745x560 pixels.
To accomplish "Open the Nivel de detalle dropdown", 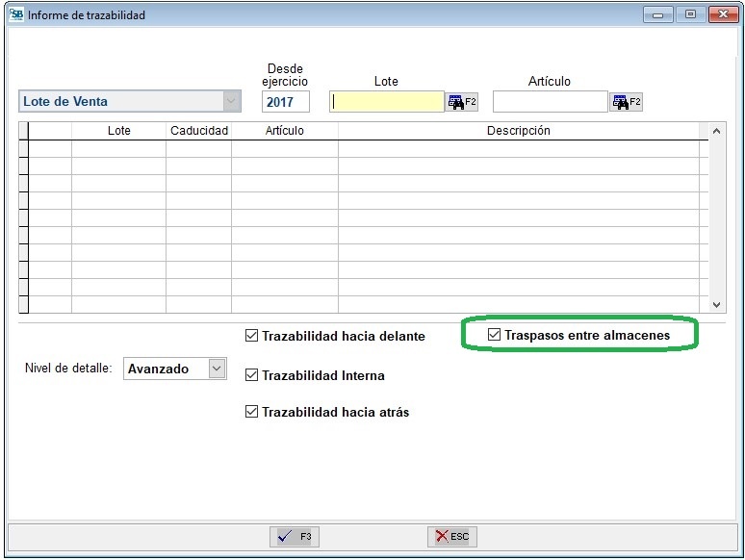I will pos(217,369).
